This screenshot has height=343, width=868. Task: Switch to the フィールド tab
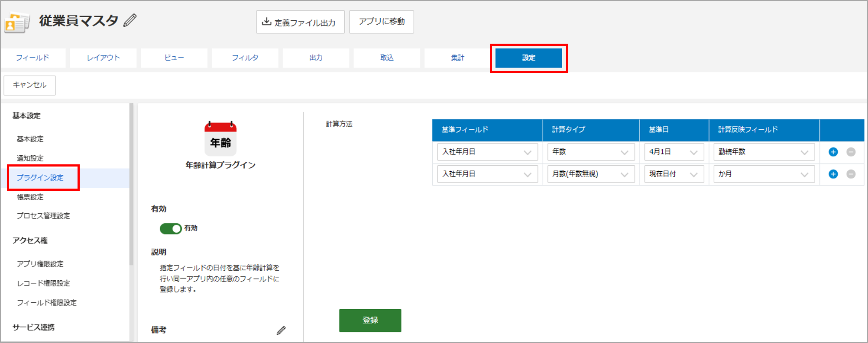coord(32,58)
